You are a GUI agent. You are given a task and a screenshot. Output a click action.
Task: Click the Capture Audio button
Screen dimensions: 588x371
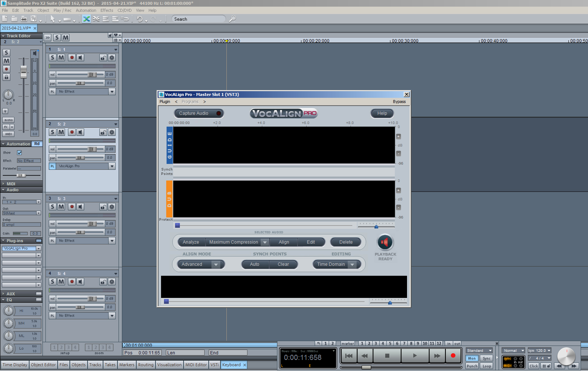point(199,113)
